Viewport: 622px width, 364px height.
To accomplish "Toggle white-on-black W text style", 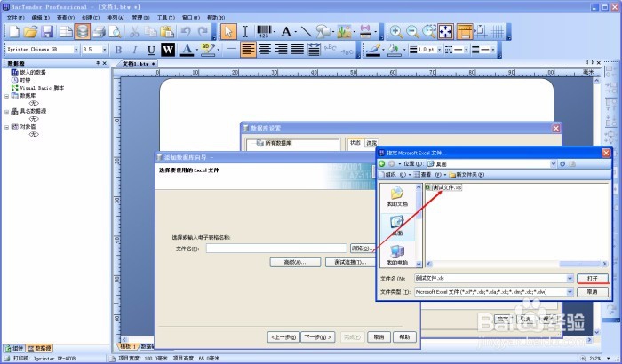I will click(168, 50).
